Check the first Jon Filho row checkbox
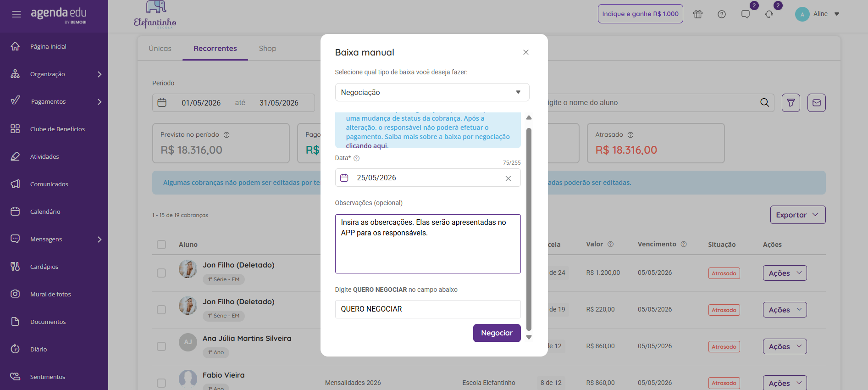868x390 pixels. click(161, 273)
